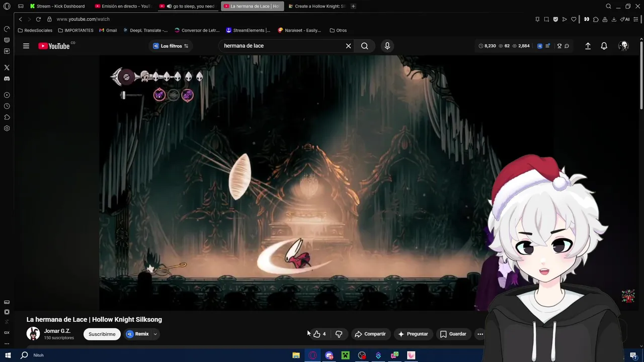Image resolution: width=644 pixels, height=362 pixels.
Task: Open a new browser tab with plus
Action: [353, 6]
